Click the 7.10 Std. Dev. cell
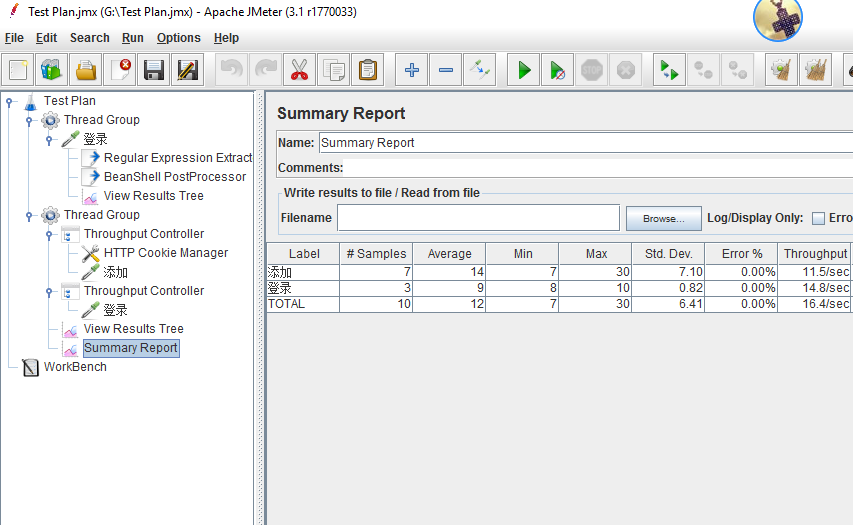 point(669,272)
